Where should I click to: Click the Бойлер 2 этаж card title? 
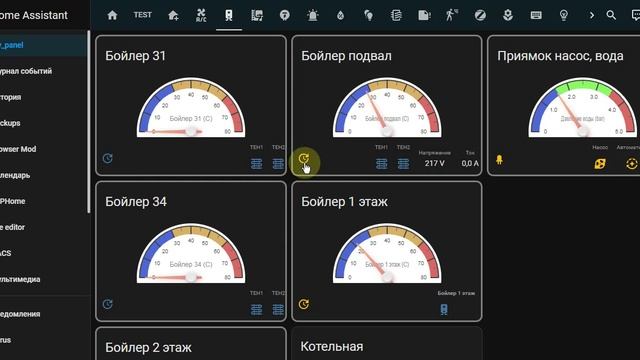pos(148,347)
